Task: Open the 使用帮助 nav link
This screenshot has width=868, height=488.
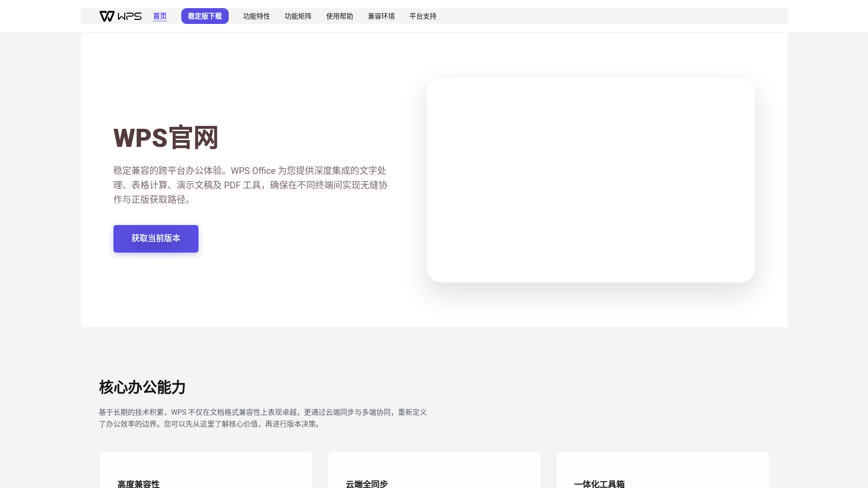Action: tap(340, 16)
